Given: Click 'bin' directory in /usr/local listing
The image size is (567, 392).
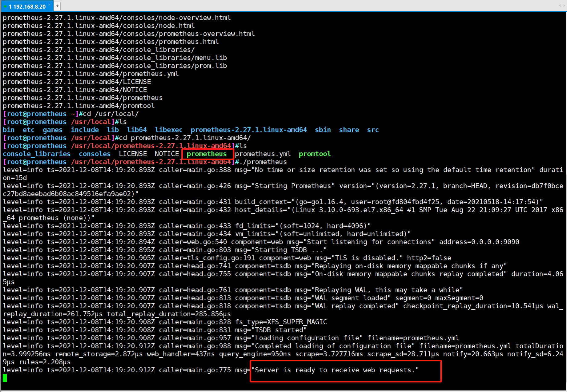Looking at the screenshot, I should click(9, 130).
